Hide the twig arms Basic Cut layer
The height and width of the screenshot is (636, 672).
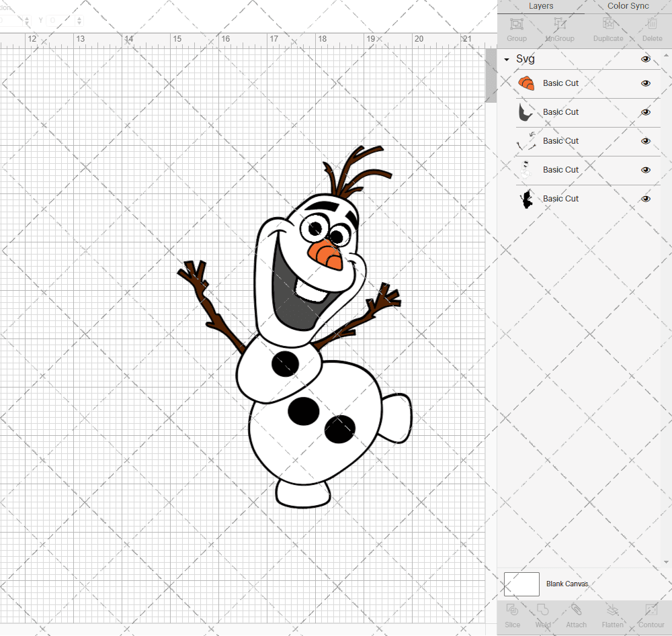point(645,141)
